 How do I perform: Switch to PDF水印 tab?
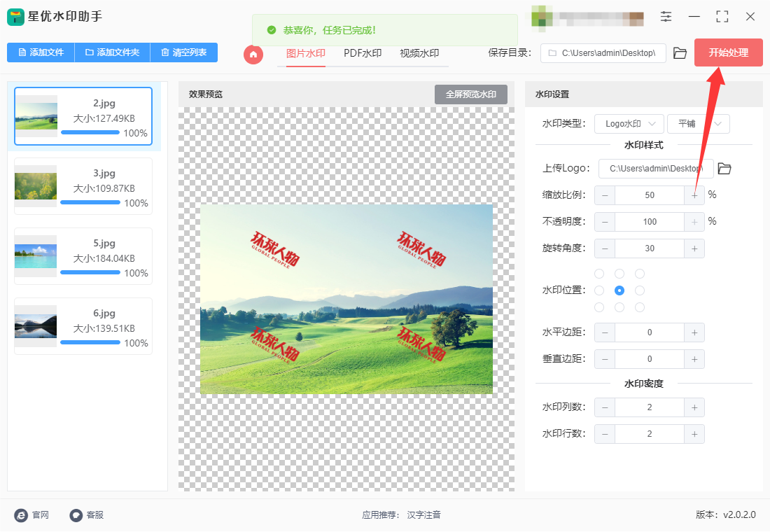coord(363,53)
